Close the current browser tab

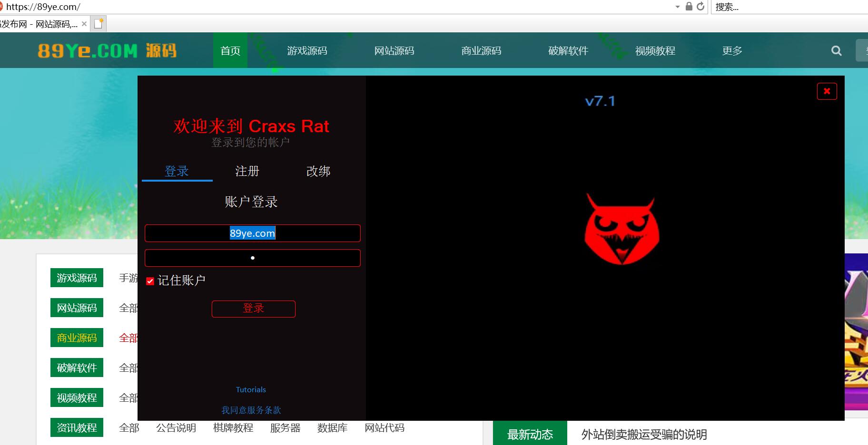(84, 24)
